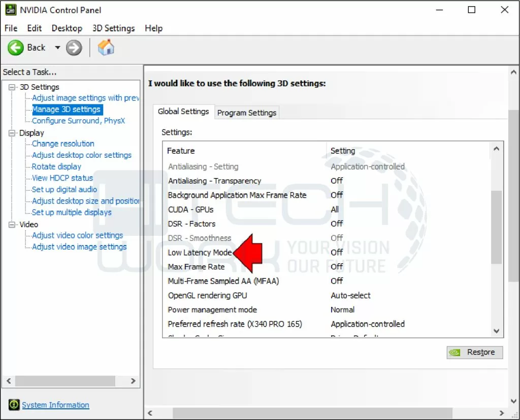Open the File menu

tap(11, 28)
